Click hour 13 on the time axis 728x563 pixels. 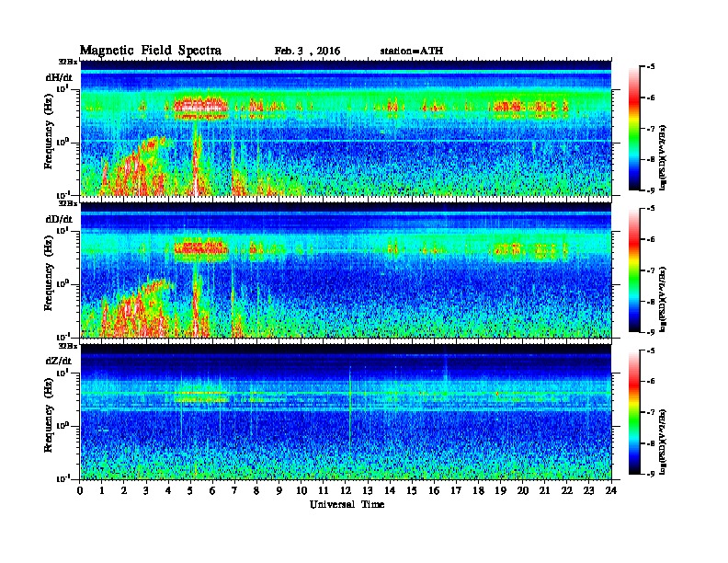click(368, 491)
